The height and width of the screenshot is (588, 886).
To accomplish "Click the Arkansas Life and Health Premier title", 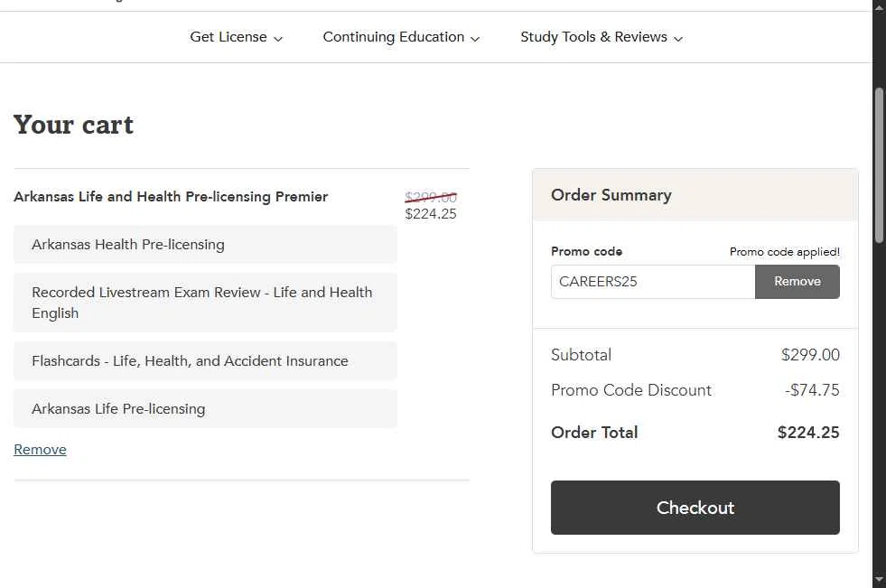I will [x=171, y=197].
